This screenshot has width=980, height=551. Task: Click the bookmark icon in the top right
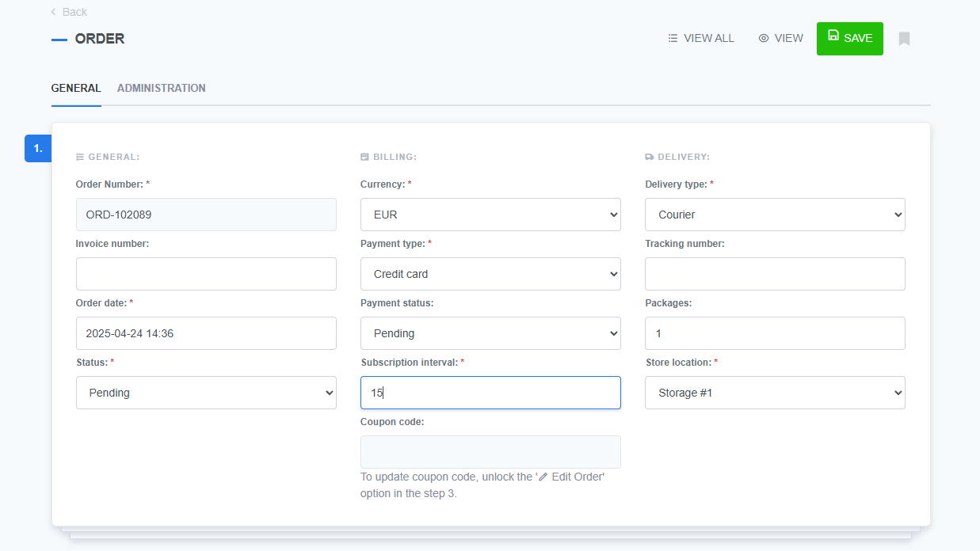904,38
